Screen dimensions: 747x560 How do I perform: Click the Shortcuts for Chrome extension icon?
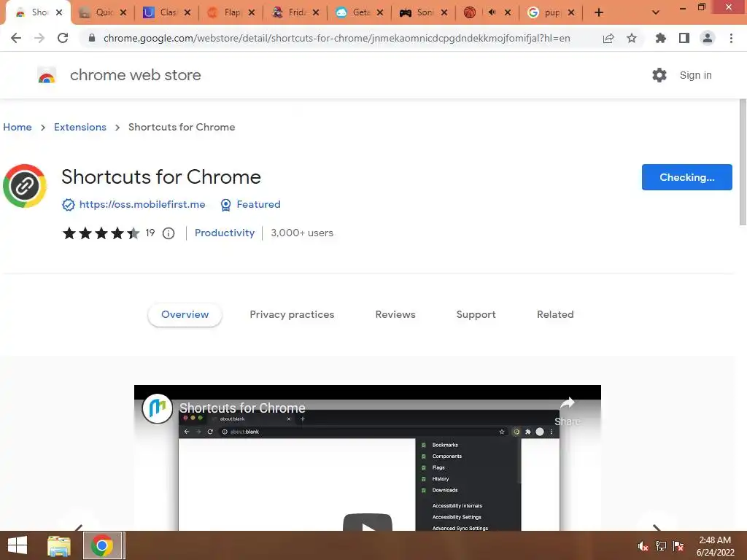[25, 186]
